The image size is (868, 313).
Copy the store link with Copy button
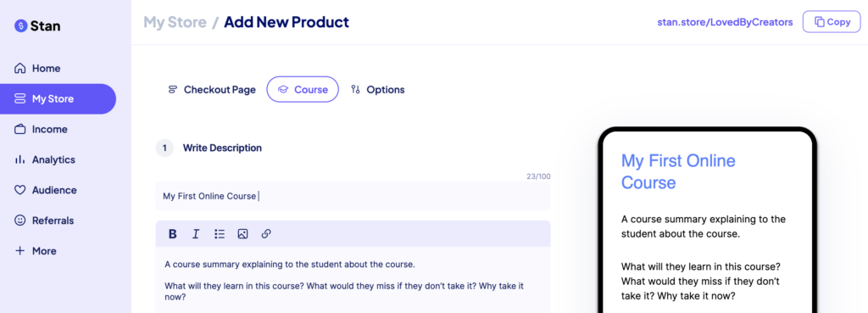pyautogui.click(x=832, y=22)
